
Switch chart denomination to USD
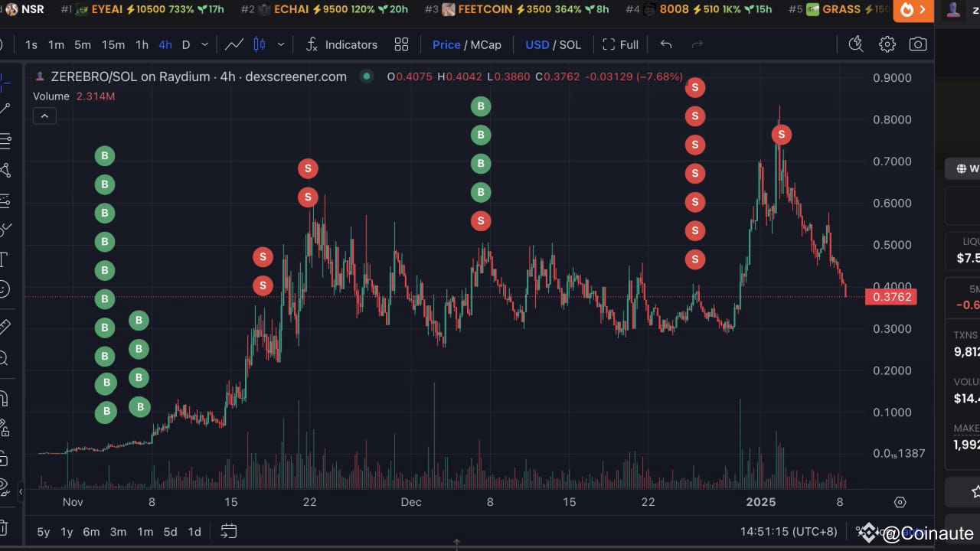[x=537, y=44]
